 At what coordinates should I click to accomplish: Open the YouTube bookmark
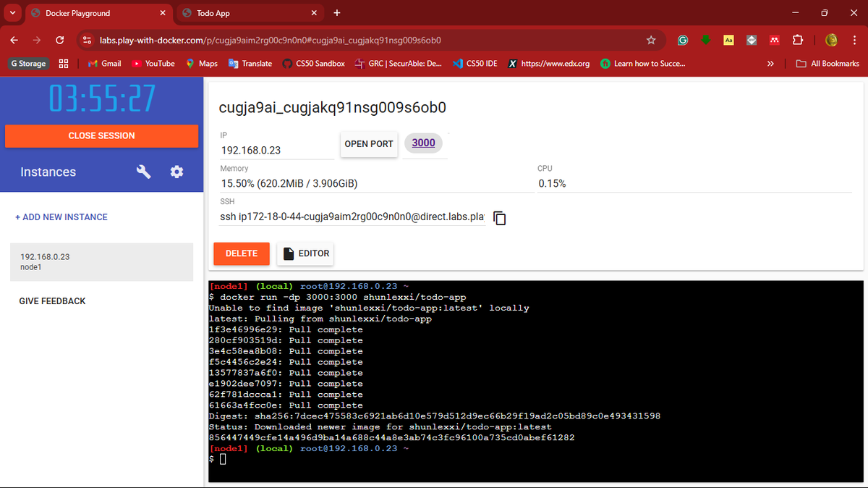pyautogui.click(x=153, y=64)
